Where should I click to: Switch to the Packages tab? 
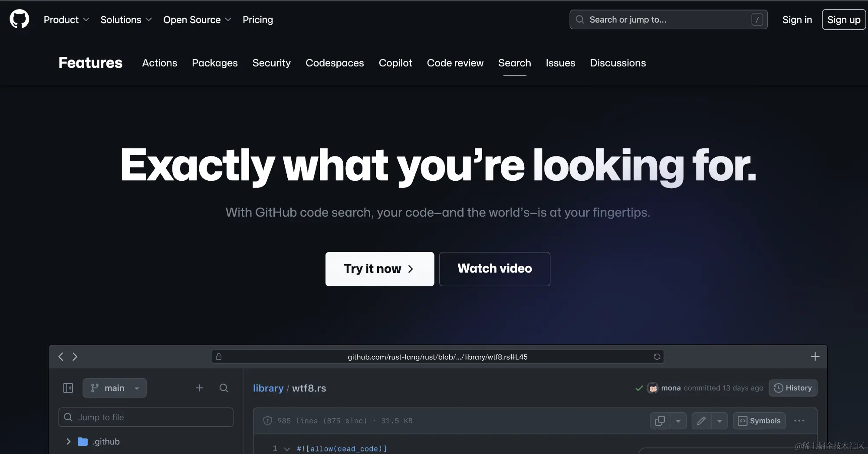(215, 63)
